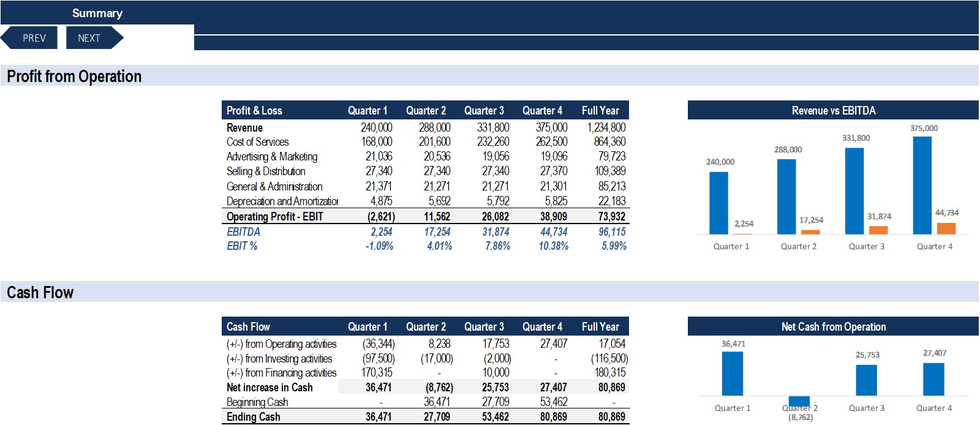This screenshot has width=980, height=425.
Task: Click the Quarter 4 EBIT % value 10.38%
Action: [553, 246]
